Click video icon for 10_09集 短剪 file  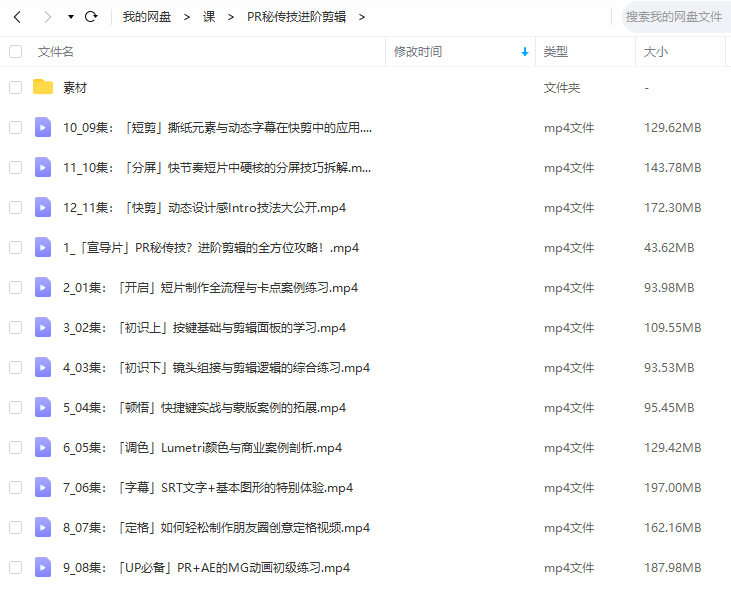(x=43, y=127)
